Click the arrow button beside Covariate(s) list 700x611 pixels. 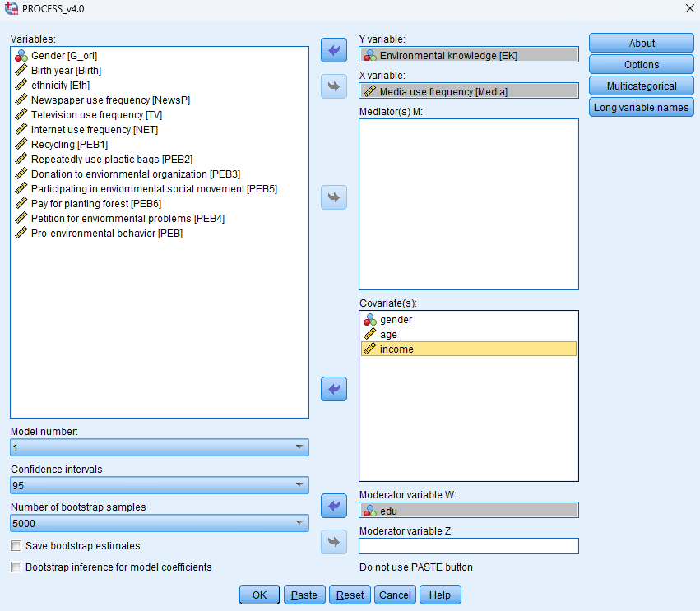(333, 389)
